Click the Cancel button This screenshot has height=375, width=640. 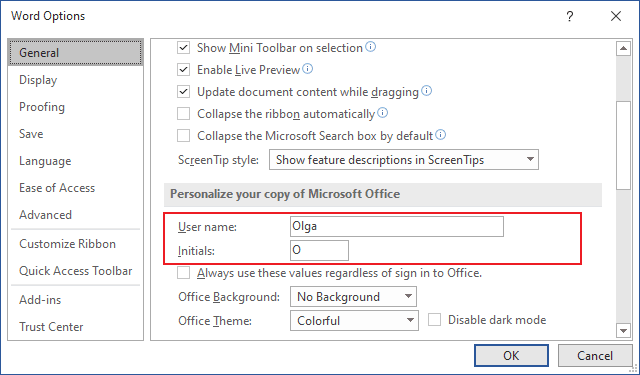595,355
